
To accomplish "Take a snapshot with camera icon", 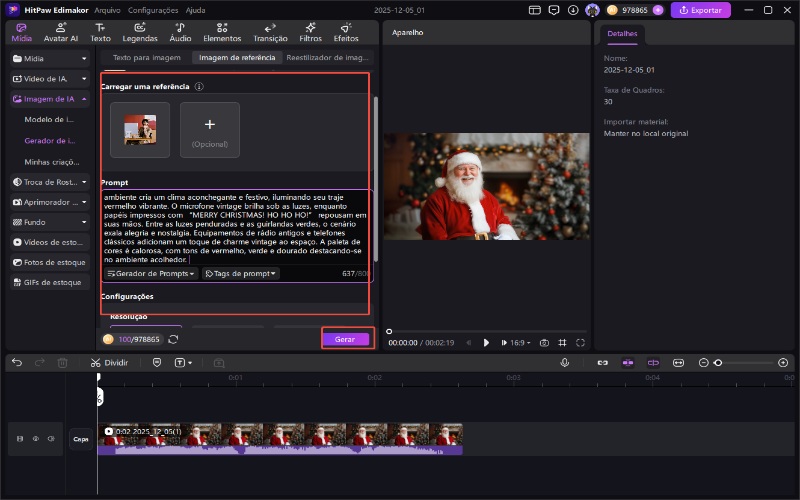I will tap(544, 342).
